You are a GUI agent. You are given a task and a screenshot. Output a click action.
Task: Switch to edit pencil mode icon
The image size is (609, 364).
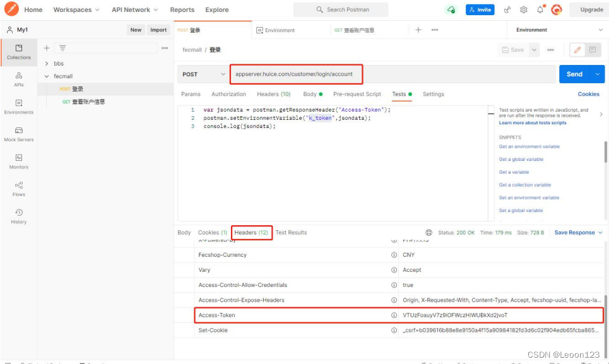pyautogui.click(x=577, y=50)
